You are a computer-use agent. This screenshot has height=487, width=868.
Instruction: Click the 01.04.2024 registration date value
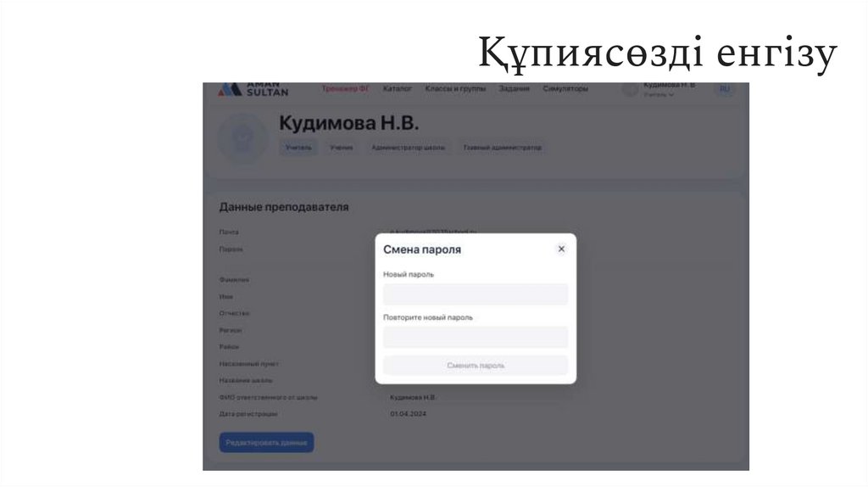pyautogui.click(x=408, y=414)
